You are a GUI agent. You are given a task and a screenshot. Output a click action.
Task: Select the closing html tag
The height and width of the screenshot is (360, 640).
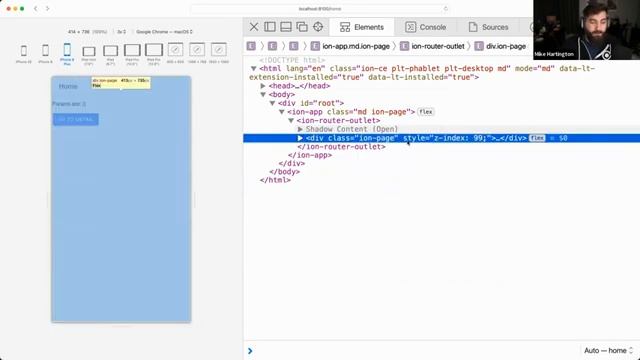point(275,180)
